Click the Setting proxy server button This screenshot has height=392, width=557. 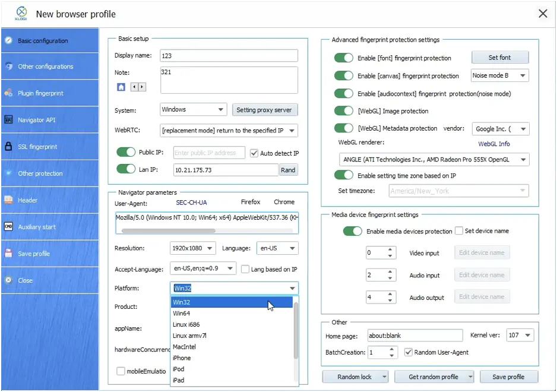click(264, 110)
